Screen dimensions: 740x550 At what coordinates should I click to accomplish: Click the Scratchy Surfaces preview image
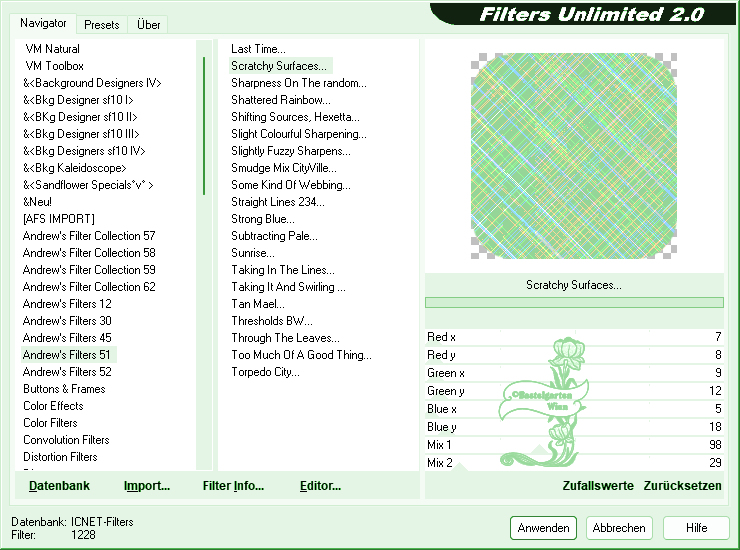point(574,156)
